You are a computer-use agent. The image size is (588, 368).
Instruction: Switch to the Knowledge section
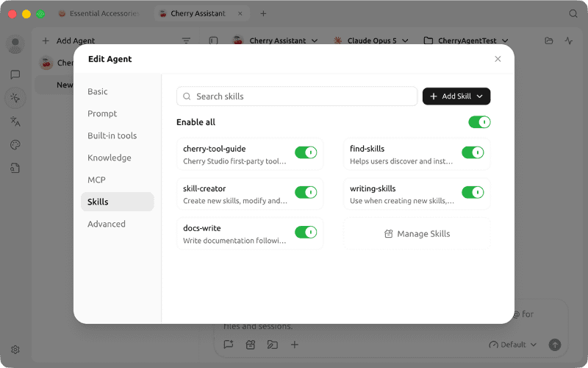118,158
